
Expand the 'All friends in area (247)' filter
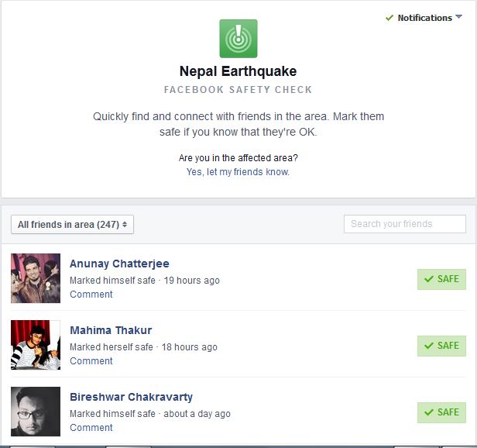(73, 225)
